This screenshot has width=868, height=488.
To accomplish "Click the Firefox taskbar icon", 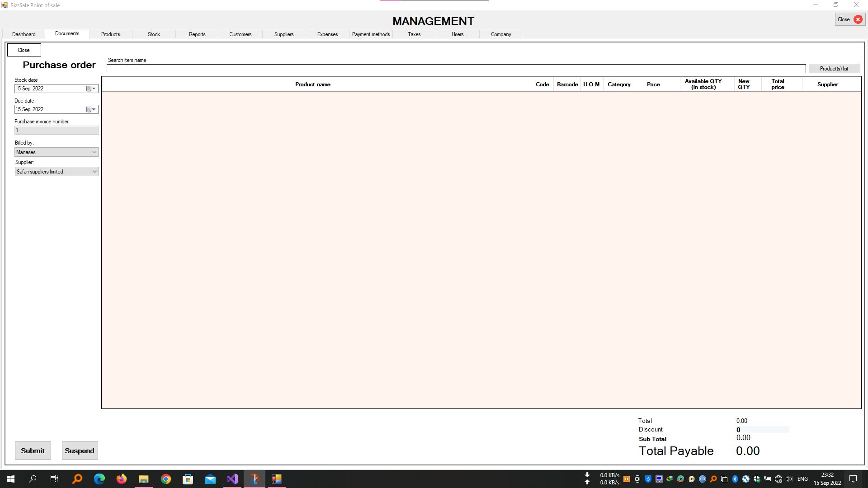I will pyautogui.click(x=121, y=479).
